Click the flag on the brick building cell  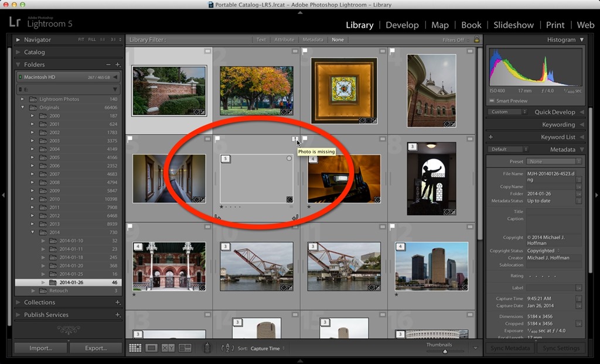[392, 51]
